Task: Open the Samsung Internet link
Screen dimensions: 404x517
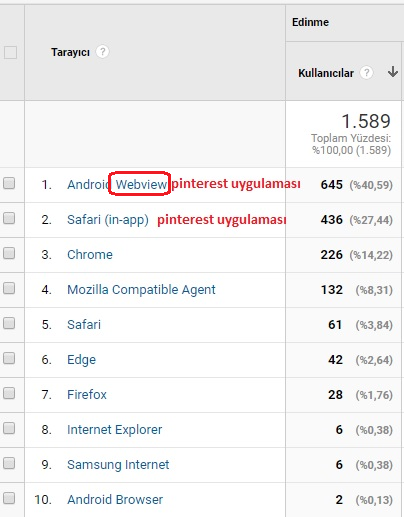Action: [x=118, y=465]
